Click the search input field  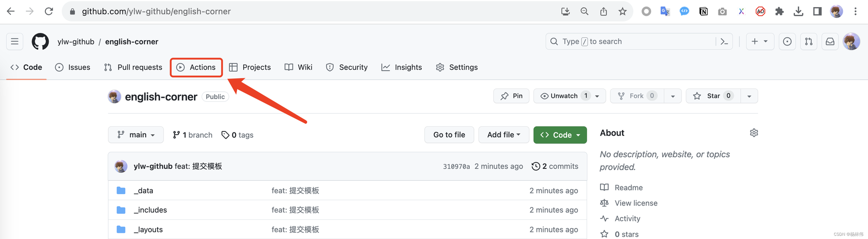tap(631, 42)
